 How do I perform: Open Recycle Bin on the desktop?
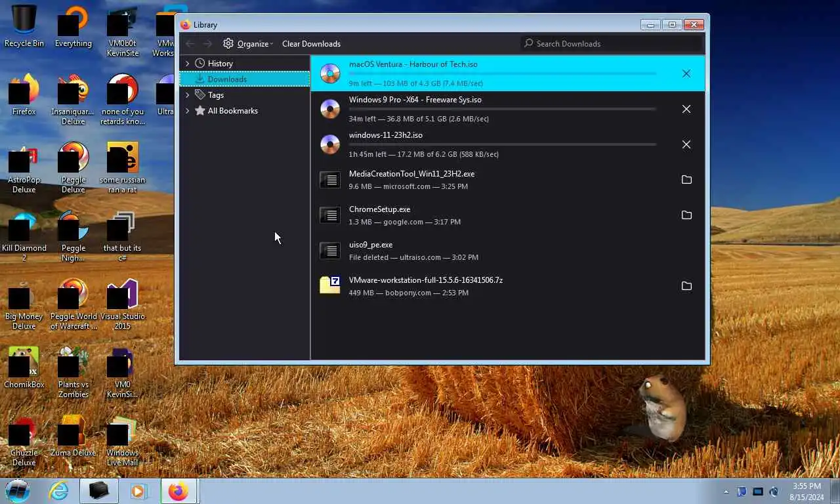point(24,26)
